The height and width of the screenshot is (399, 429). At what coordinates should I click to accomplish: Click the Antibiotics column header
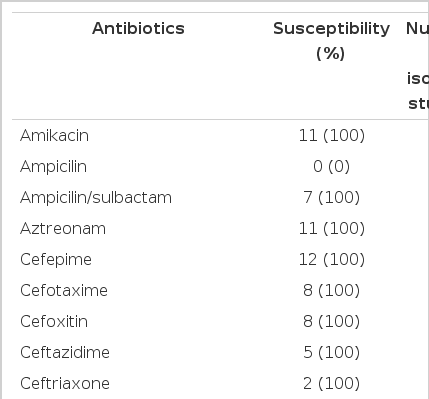[x=138, y=29]
